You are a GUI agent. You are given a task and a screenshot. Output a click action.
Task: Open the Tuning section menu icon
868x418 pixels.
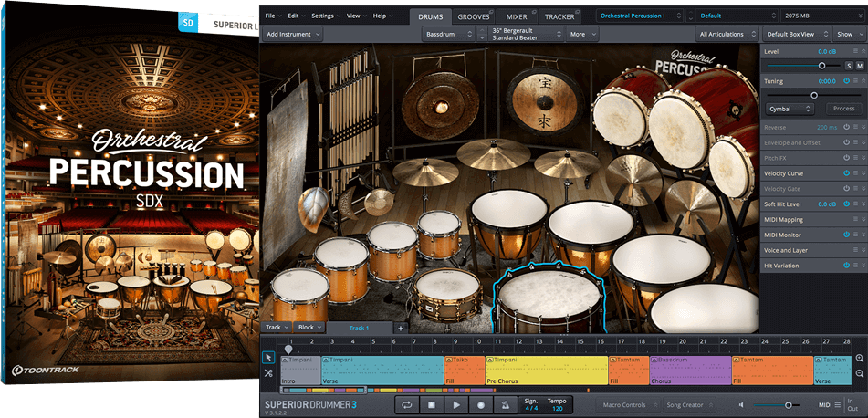(x=856, y=81)
